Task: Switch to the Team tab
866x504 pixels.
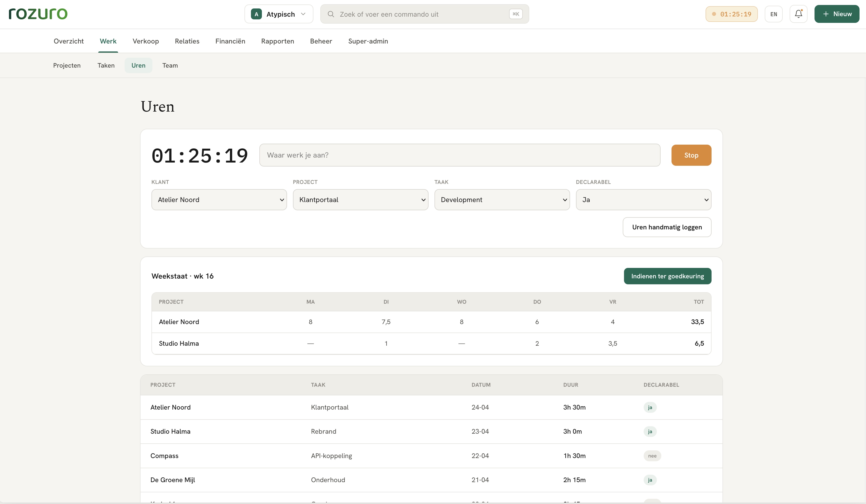Action: [170, 65]
